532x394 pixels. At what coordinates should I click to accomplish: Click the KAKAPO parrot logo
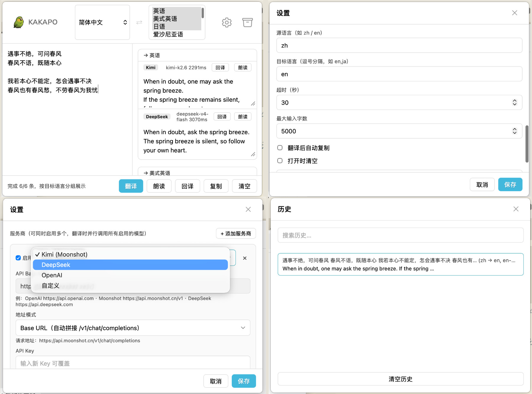click(x=19, y=22)
